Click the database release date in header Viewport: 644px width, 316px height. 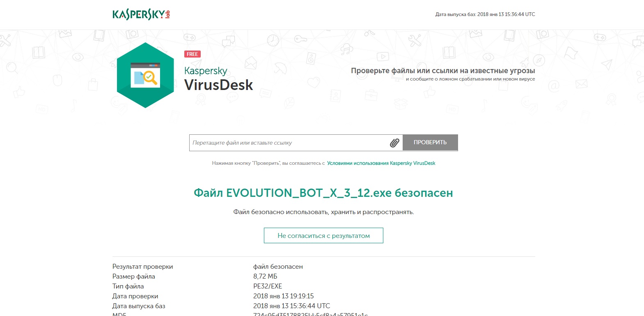coord(485,14)
